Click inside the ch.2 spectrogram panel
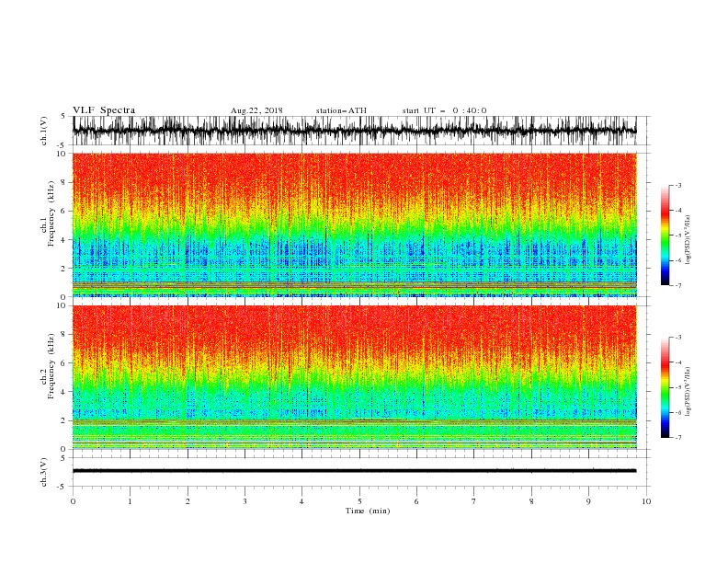728x563 pixels. [x=354, y=377]
